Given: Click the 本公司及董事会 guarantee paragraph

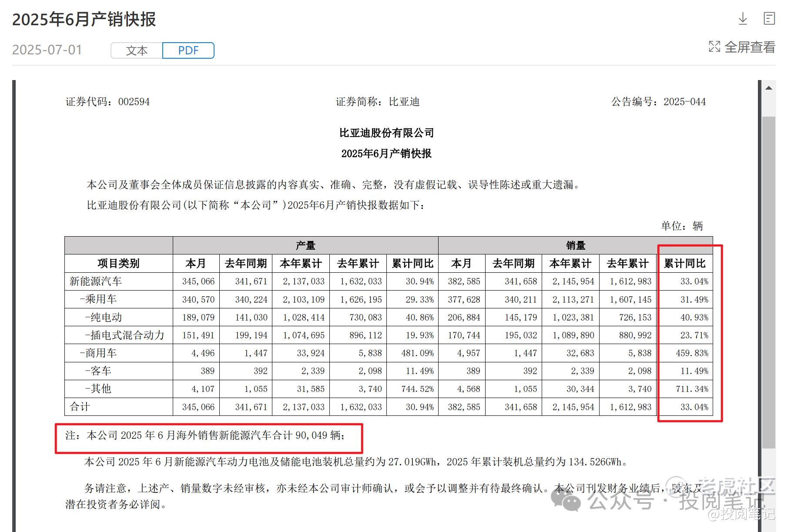Looking at the screenshot, I should (x=334, y=185).
